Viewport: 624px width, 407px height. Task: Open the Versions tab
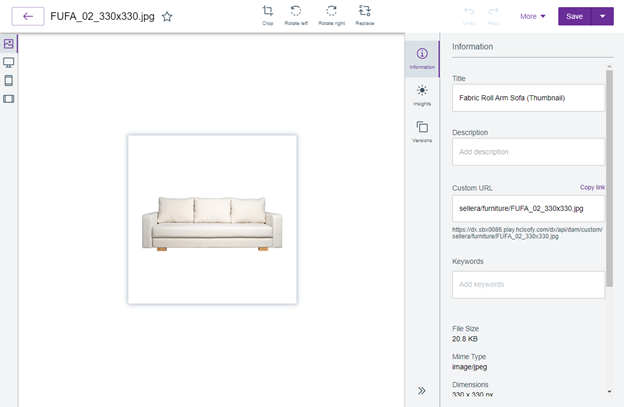422,132
